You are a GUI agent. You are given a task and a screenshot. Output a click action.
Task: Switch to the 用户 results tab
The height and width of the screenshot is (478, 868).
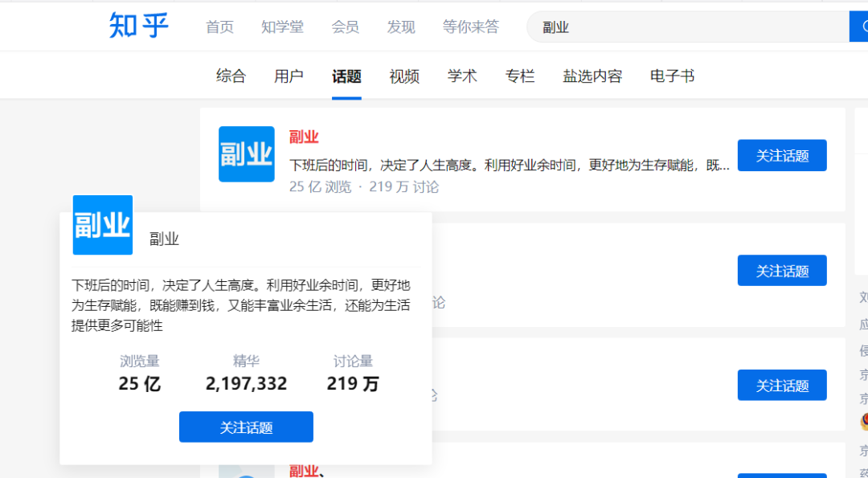(289, 76)
